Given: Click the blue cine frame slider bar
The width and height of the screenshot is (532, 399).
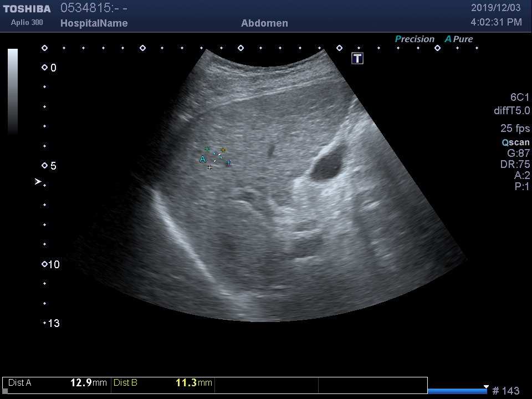Looking at the screenshot, I should [x=457, y=391].
